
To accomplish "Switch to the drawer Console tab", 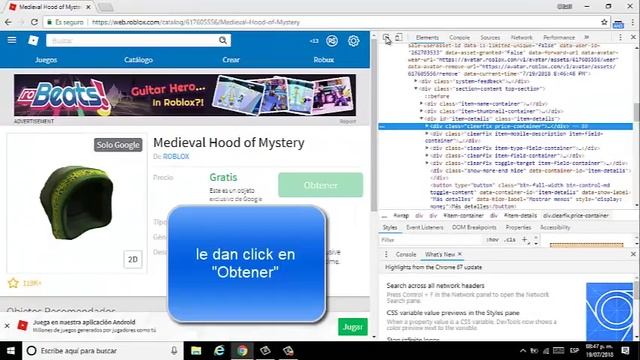I will click(406, 254).
